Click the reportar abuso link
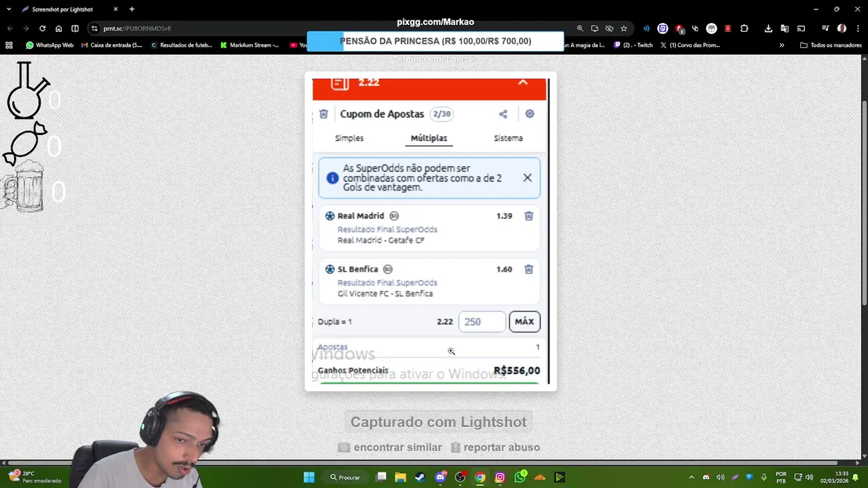 click(x=495, y=447)
